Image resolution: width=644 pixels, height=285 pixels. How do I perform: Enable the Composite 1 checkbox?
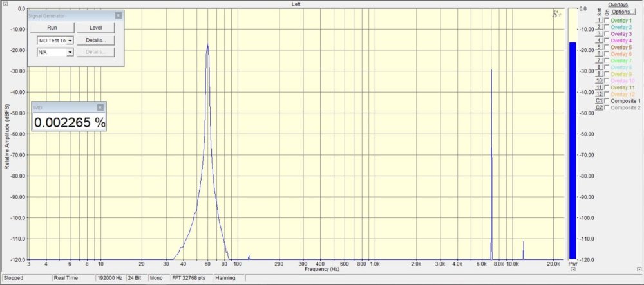(607, 101)
